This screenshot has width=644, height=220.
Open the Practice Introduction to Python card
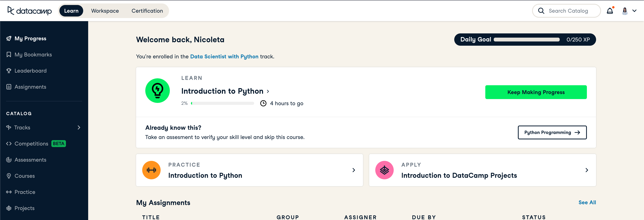click(x=249, y=170)
